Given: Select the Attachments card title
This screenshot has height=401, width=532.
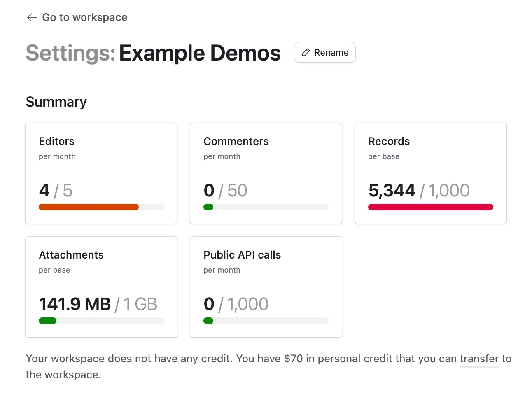Looking at the screenshot, I should 71,255.
